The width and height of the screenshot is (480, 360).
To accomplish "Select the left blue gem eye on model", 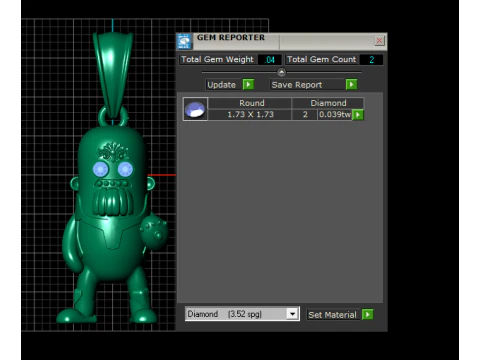I will coord(100,169).
